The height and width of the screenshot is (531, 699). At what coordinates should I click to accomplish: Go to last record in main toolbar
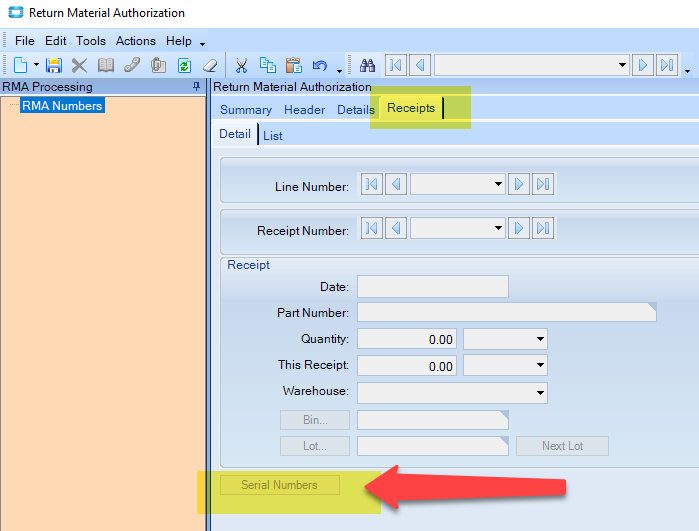click(x=667, y=66)
